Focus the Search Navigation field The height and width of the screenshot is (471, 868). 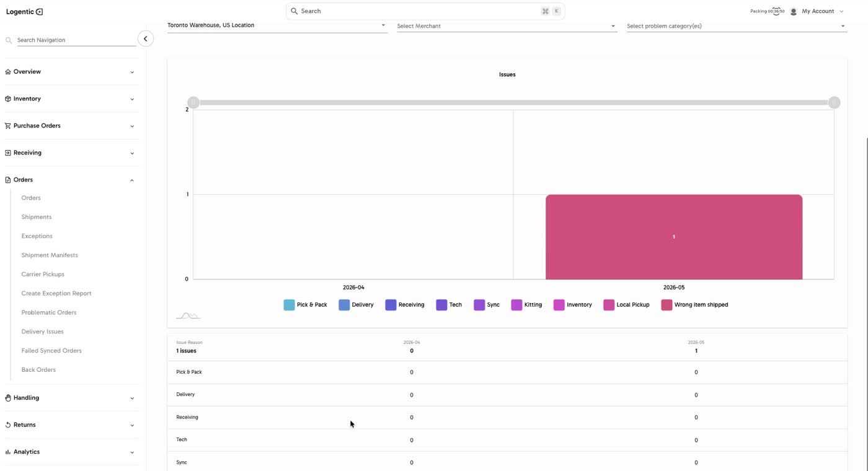76,40
